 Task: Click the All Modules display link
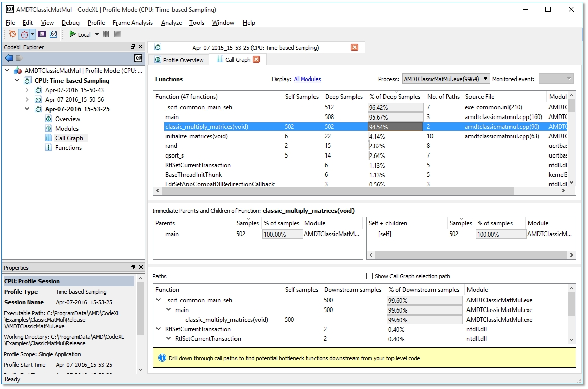(x=307, y=79)
